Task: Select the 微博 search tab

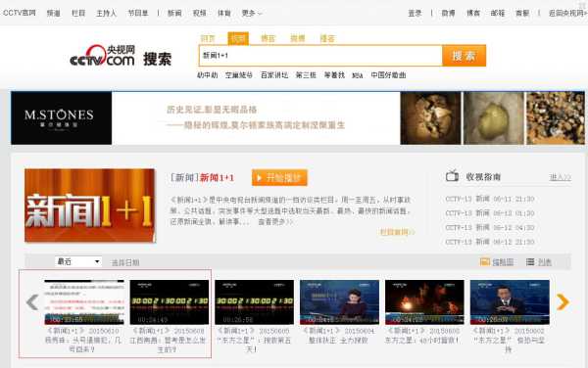Action: (x=297, y=38)
